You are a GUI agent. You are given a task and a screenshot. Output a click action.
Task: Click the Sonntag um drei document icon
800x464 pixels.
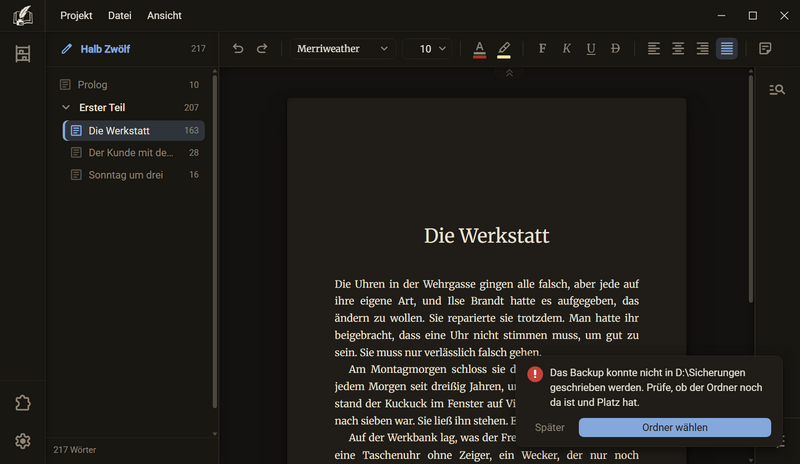pos(76,175)
